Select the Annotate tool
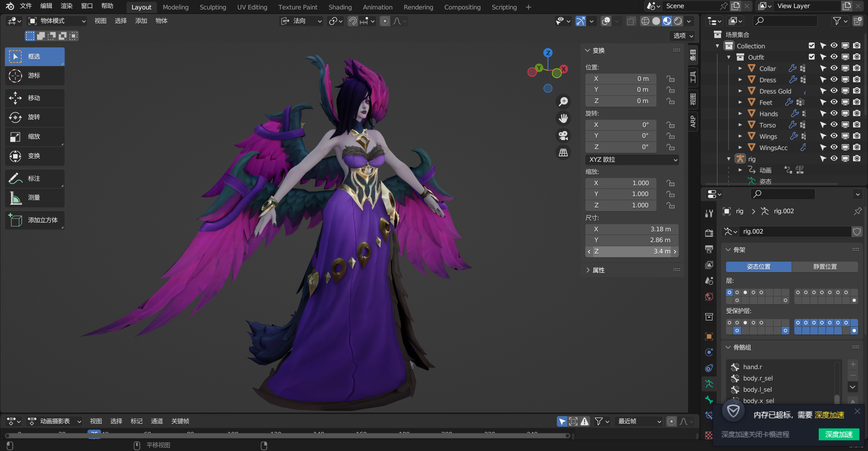This screenshot has width=868, height=451. click(34, 179)
